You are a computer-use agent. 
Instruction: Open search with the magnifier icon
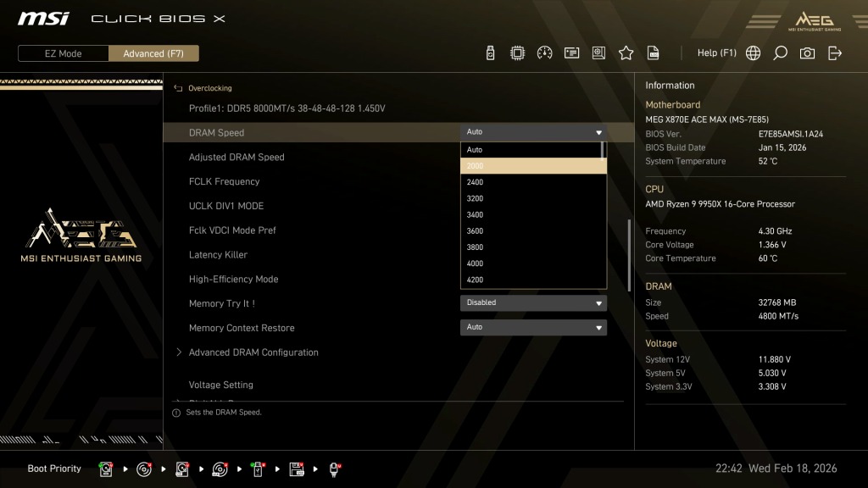point(780,53)
